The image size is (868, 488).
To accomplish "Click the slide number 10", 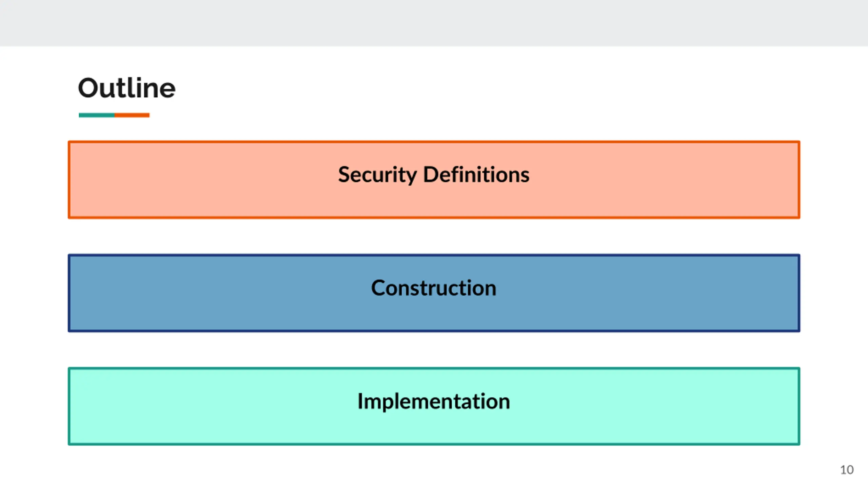I will pos(847,470).
